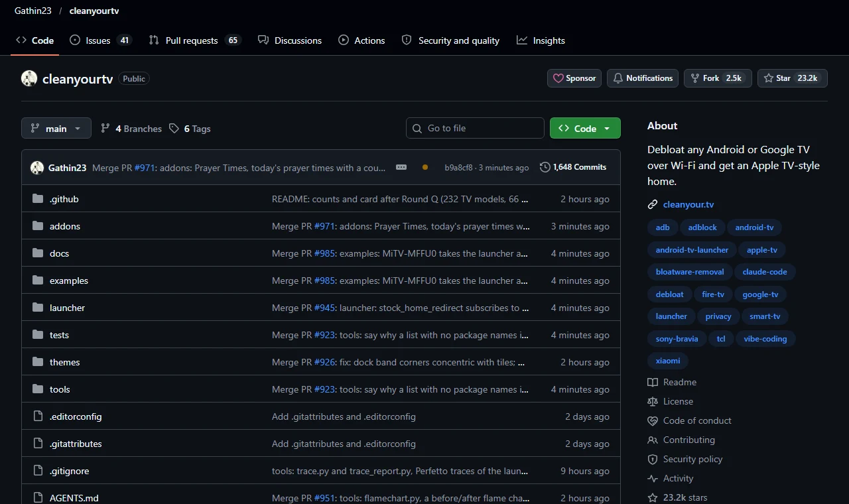Open the Security and quality tab
Image resolution: width=849 pixels, height=504 pixels.
click(450, 40)
